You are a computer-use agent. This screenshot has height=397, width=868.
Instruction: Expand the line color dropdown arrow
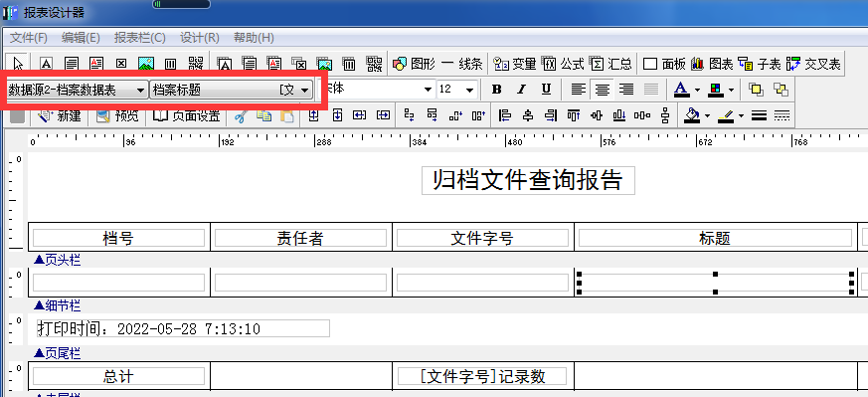click(x=742, y=116)
